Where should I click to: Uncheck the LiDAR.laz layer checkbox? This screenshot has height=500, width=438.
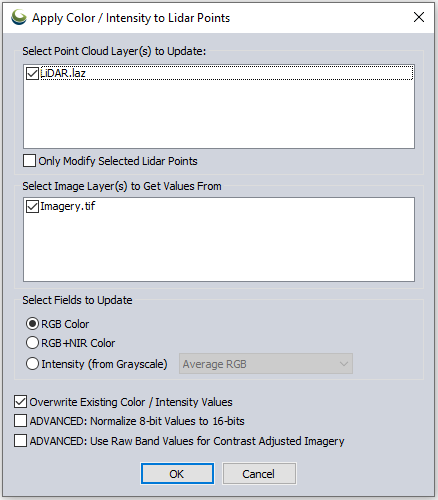click(x=32, y=73)
